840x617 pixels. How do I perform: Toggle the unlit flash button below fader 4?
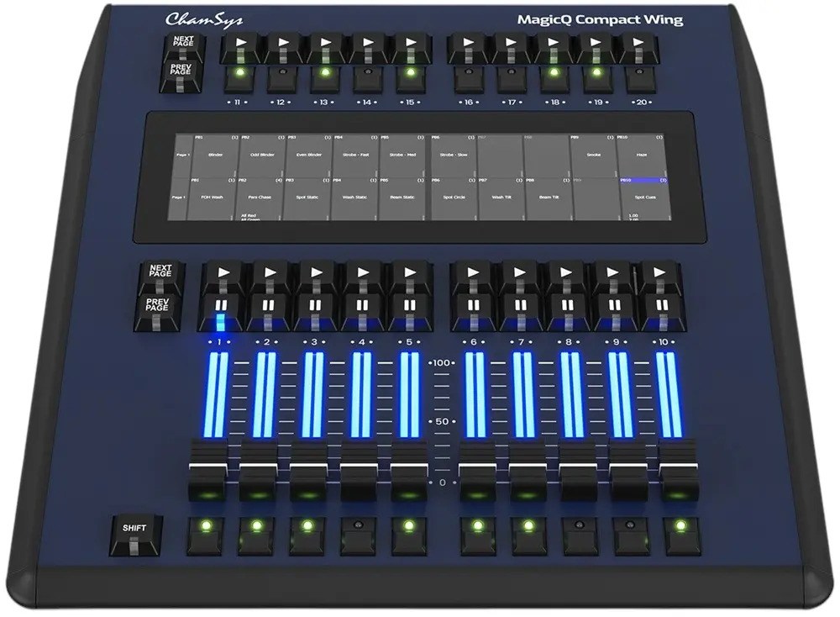358,535
